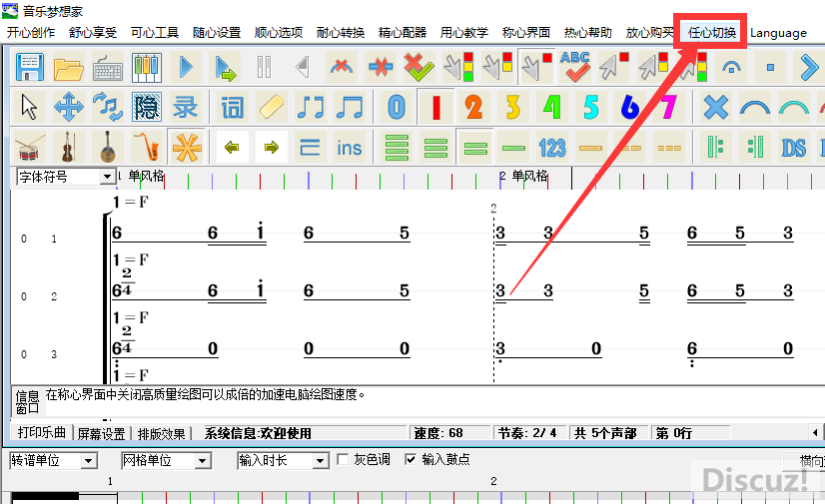Click the blue X delete icon

tap(716, 107)
